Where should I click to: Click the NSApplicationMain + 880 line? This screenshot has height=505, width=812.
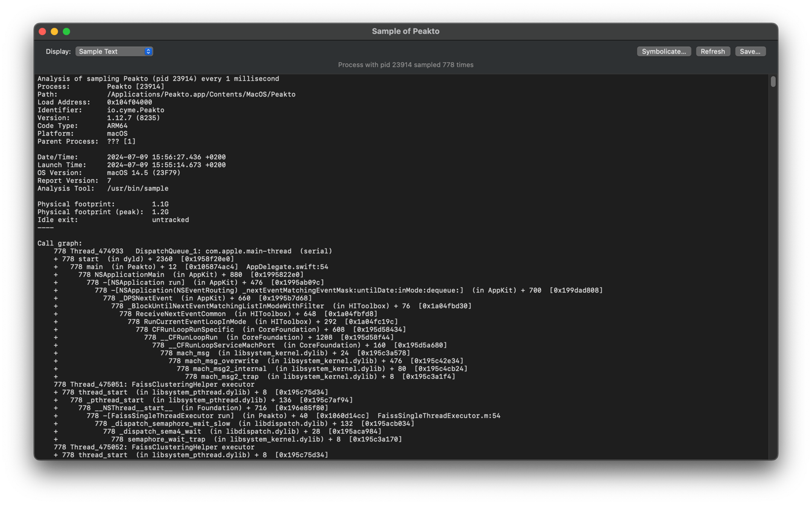pyautogui.click(x=178, y=275)
